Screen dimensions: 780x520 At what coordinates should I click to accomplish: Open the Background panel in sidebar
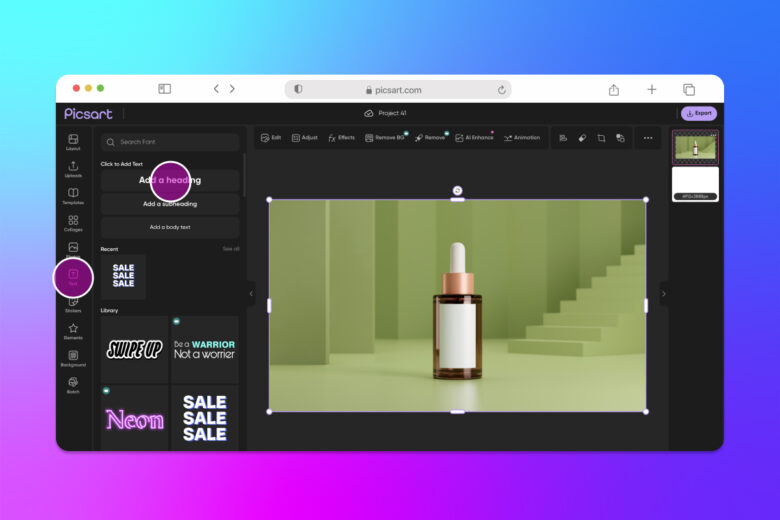point(73,358)
